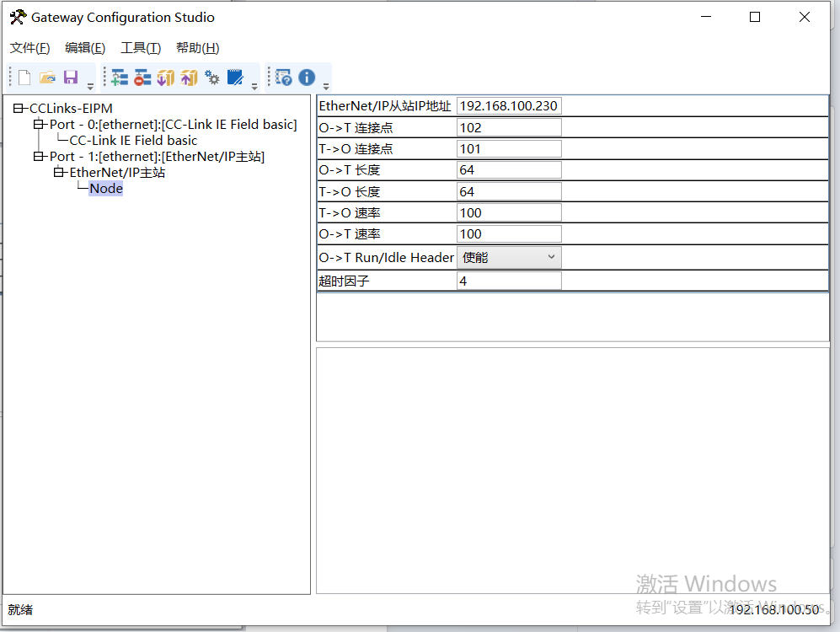The image size is (840, 632).
Task: Show the About info icon
Action: (x=307, y=78)
